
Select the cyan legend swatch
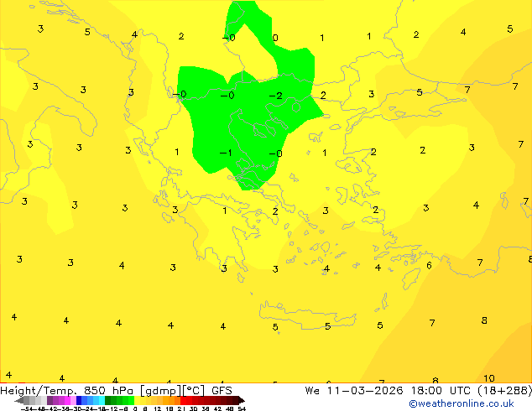(x=102, y=400)
